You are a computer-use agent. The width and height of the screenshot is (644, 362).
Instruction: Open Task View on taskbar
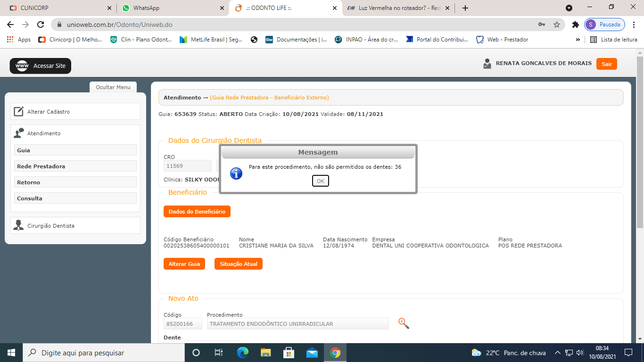pos(219,353)
